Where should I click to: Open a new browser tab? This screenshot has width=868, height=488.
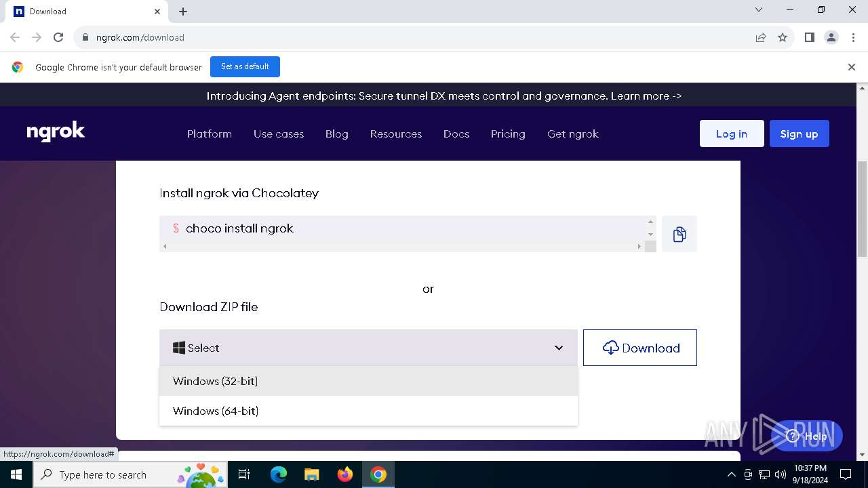pyautogui.click(x=183, y=12)
